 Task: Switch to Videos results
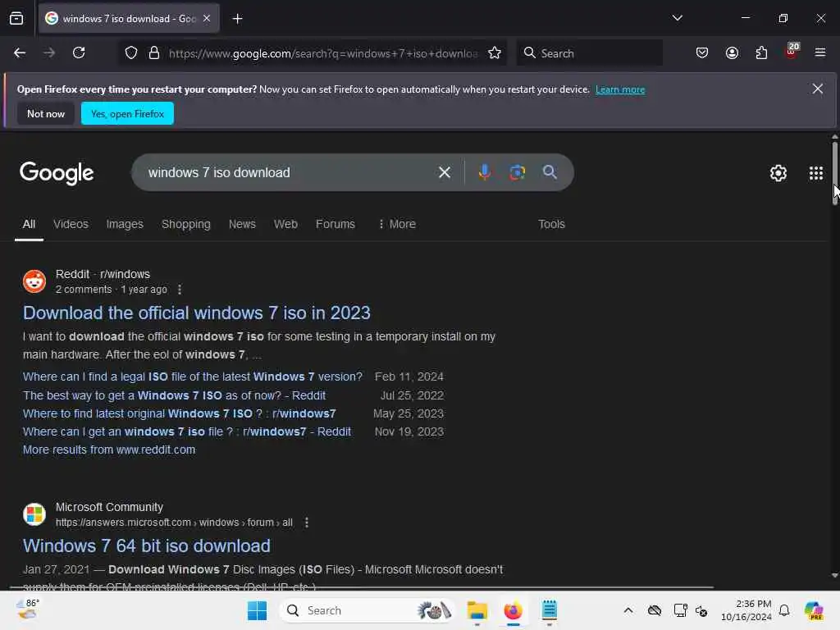coord(71,224)
